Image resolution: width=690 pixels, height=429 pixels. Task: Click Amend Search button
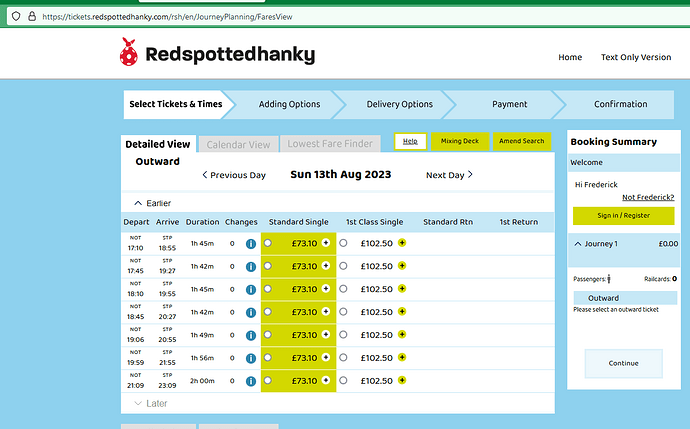coord(522,141)
